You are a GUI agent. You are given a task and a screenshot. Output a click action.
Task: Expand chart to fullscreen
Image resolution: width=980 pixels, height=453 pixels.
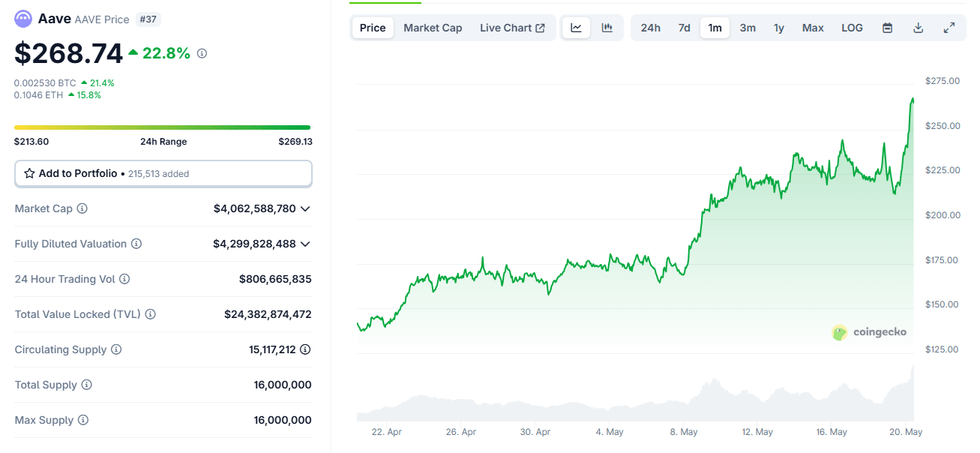[949, 28]
